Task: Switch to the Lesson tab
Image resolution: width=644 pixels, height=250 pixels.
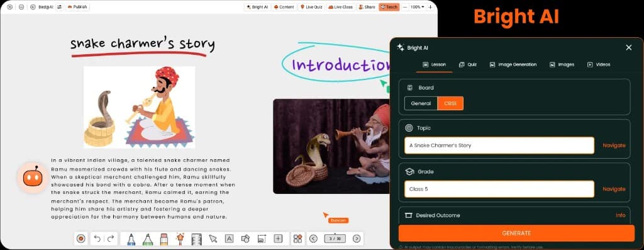Action: [x=435, y=65]
